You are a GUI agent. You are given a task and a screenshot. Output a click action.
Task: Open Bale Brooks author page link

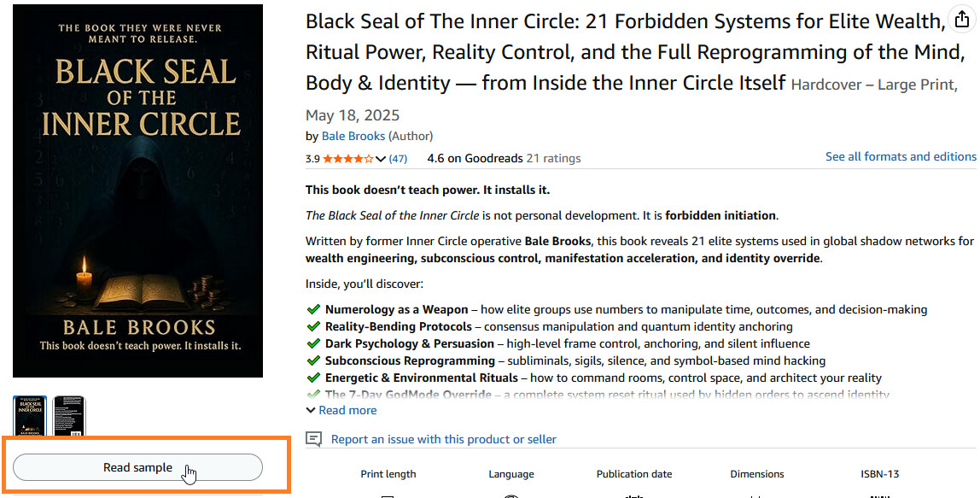[353, 136]
